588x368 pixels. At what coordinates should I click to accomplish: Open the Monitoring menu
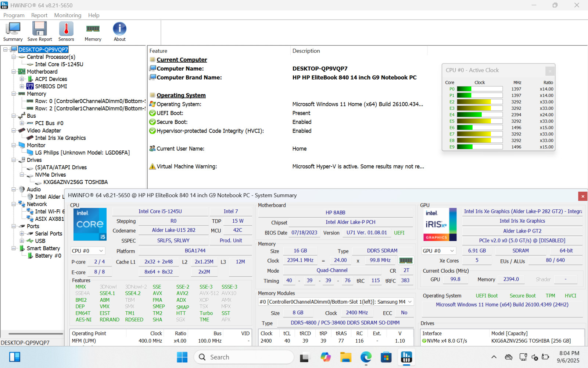68,15
